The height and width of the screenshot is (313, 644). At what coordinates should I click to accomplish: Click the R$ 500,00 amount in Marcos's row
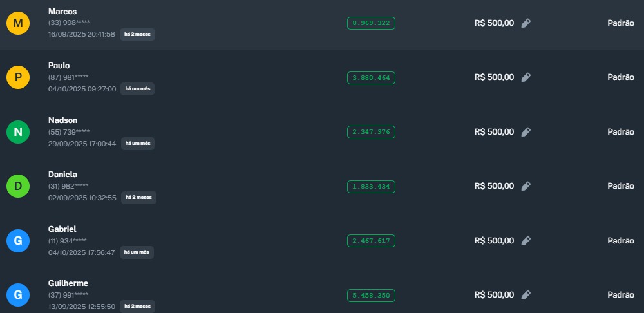point(494,23)
